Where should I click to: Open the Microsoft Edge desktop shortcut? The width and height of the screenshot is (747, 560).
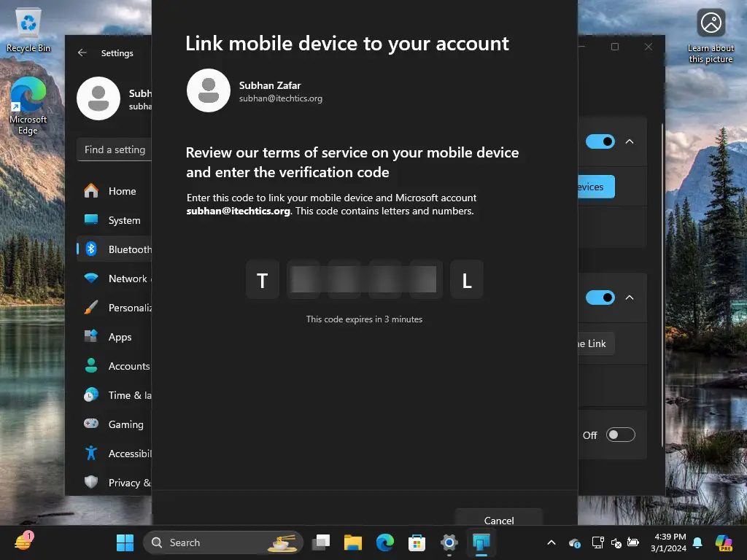[x=28, y=106]
